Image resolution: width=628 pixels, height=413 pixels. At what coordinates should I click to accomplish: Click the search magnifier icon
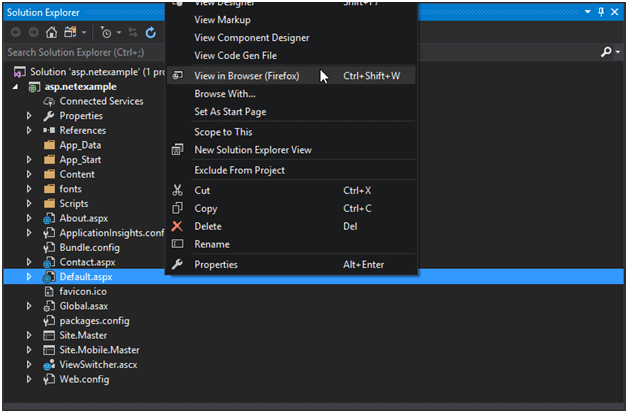click(x=605, y=51)
